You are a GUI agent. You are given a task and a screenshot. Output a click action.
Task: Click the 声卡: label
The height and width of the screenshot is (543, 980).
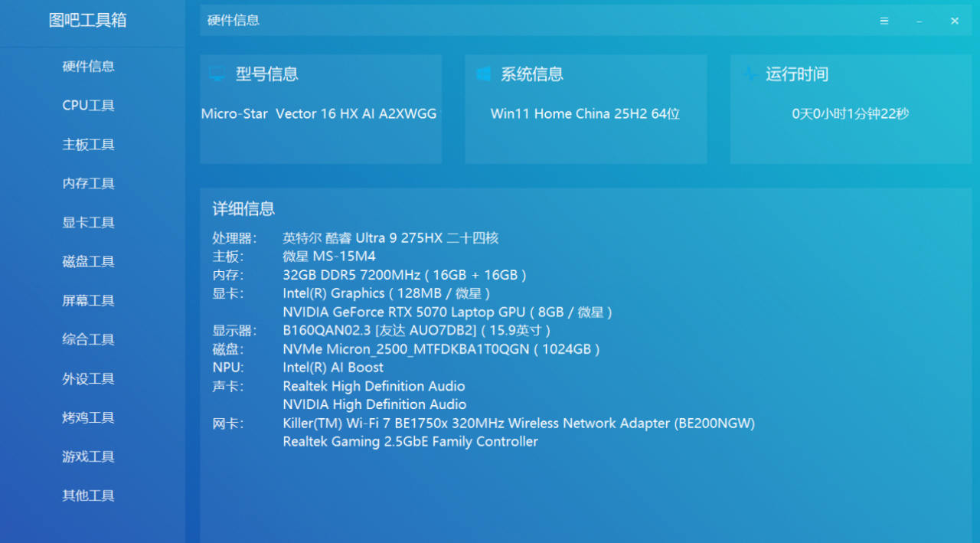tap(227, 386)
